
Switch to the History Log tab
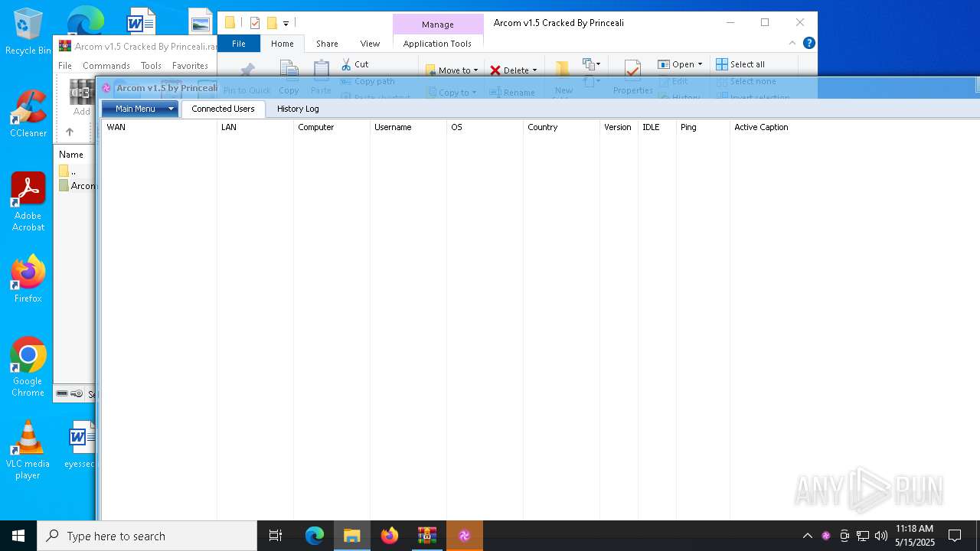coord(298,109)
